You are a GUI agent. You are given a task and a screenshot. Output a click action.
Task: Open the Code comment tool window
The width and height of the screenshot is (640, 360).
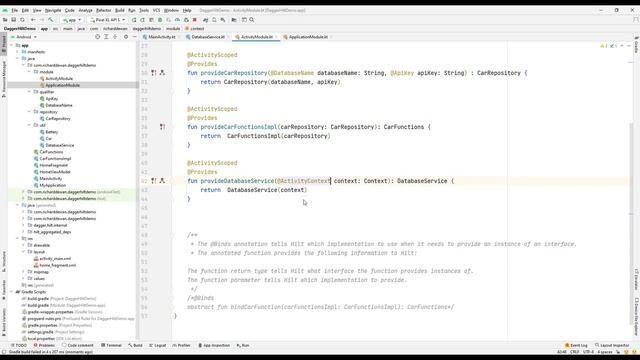[x=78, y=345]
